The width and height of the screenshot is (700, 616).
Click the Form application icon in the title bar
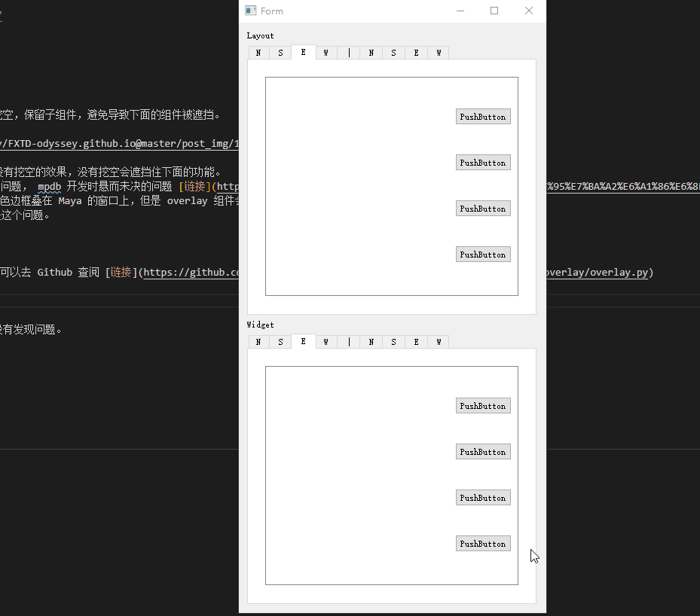point(249,11)
